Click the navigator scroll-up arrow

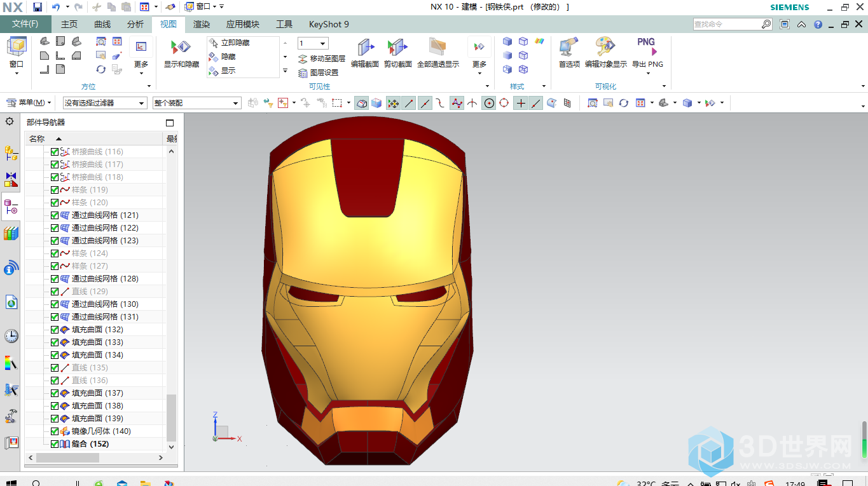click(171, 151)
